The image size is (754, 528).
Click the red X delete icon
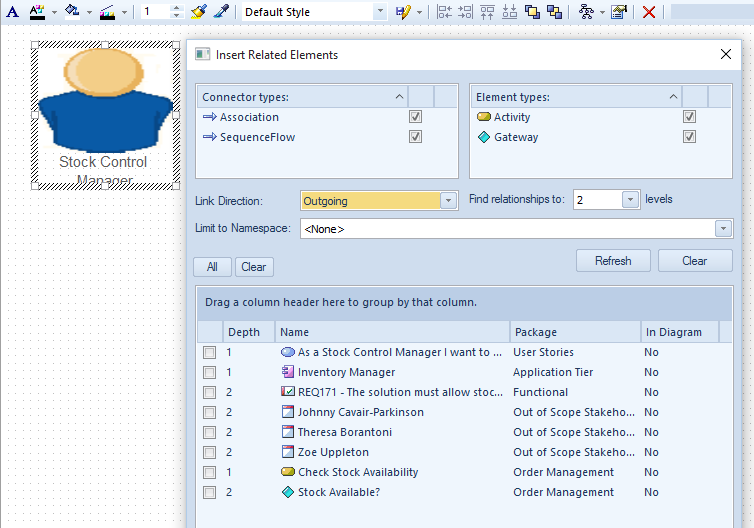pos(649,12)
